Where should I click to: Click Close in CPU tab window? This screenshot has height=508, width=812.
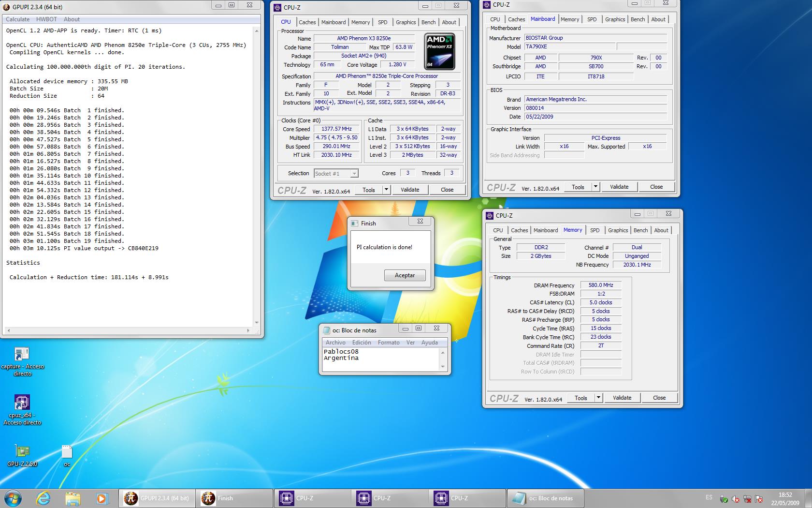point(447,190)
